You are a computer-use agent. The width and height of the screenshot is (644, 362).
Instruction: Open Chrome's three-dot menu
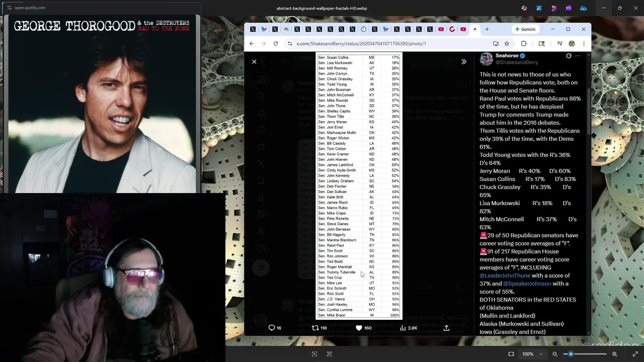[x=584, y=44]
